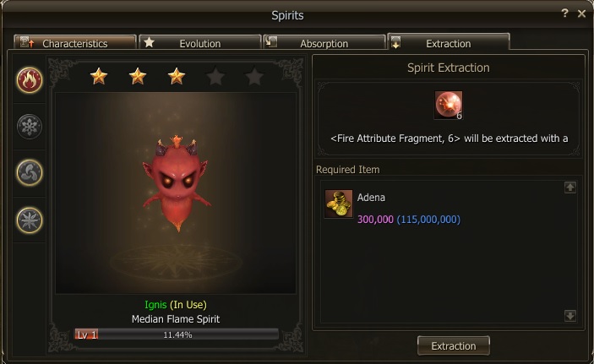
Task: Select the Earth star spirit icon
Action: pos(30,220)
